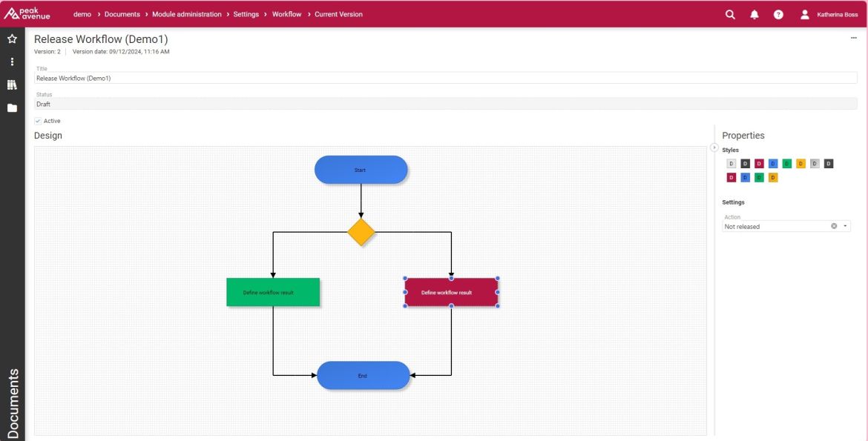This screenshot has width=868, height=441.
Task: Go to Settings breadcrumb
Action: tap(246, 14)
